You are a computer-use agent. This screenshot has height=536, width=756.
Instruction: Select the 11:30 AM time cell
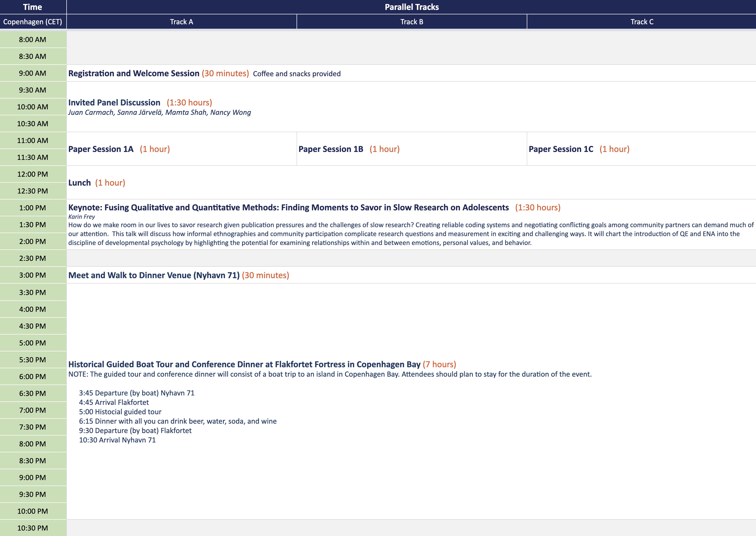33,157
